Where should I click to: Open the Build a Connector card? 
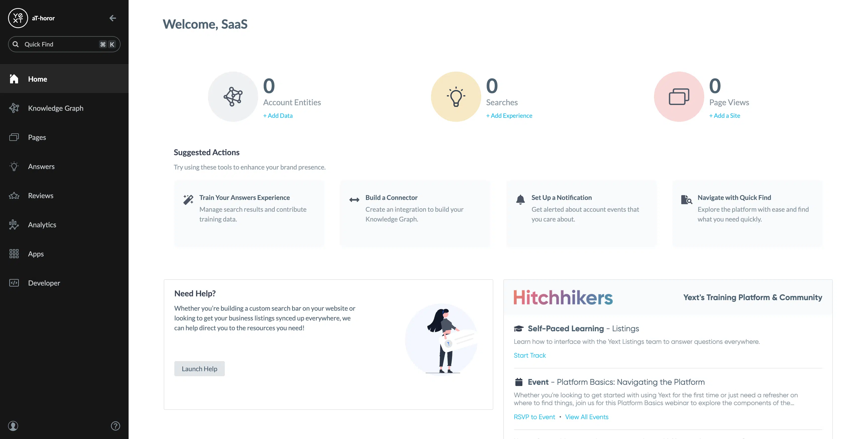pyautogui.click(x=415, y=214)
